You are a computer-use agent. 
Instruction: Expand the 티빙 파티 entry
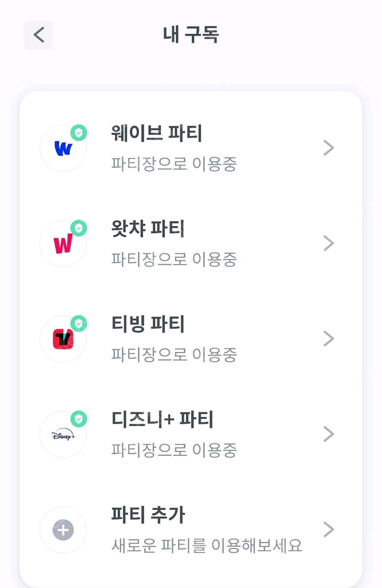click(x=329, y=339)
